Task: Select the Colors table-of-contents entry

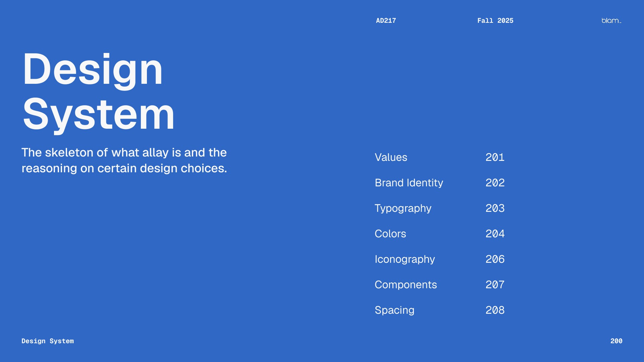Action: coord(390,234)
